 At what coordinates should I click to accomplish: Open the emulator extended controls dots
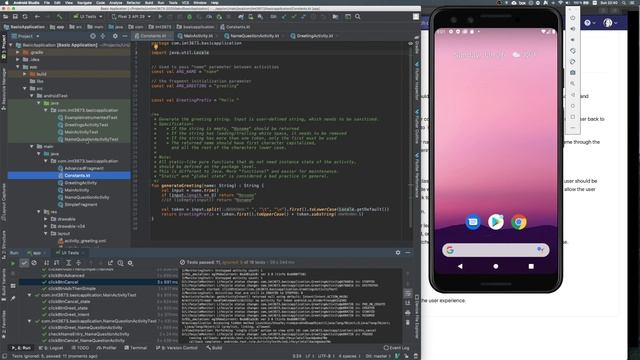coord(573,128)
